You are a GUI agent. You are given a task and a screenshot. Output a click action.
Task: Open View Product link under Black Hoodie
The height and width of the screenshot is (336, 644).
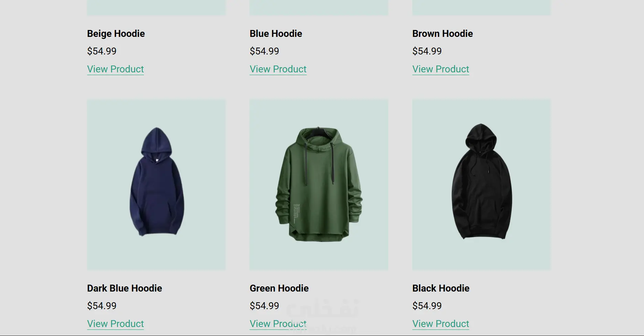pos(441,324)
